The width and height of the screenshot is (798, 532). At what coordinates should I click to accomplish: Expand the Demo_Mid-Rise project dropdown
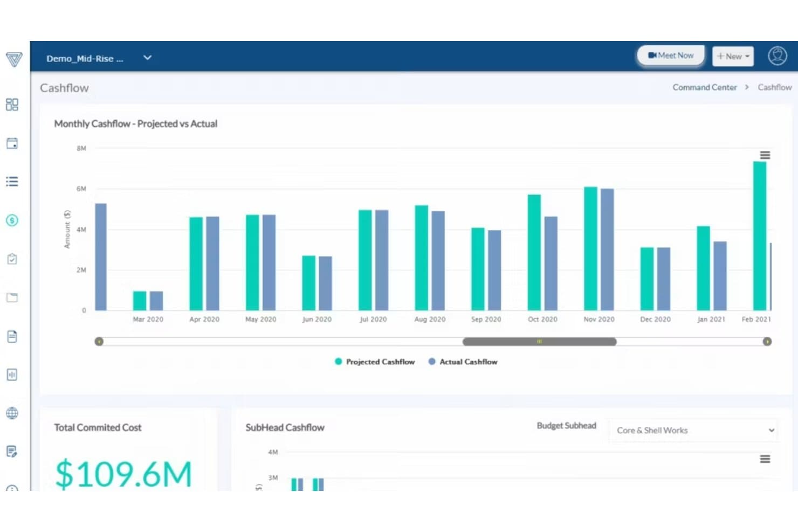click(147, 58)
